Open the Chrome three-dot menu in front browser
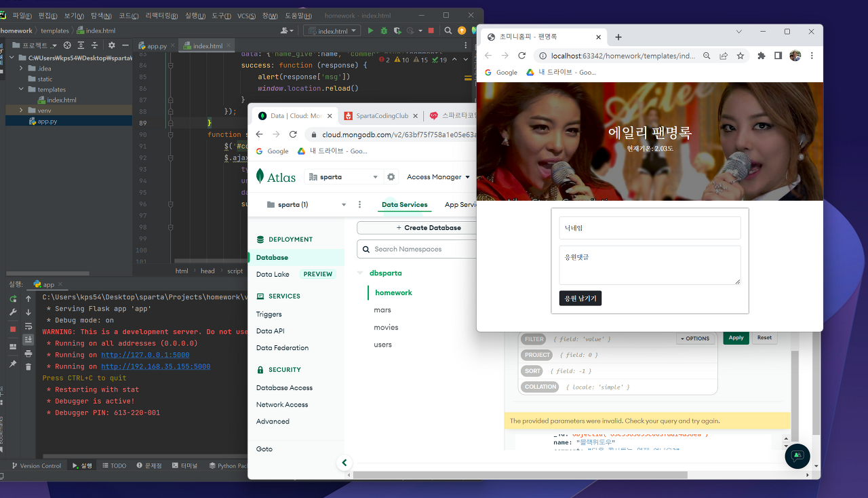The image size is (868, 498). click(x=812, y=56)
